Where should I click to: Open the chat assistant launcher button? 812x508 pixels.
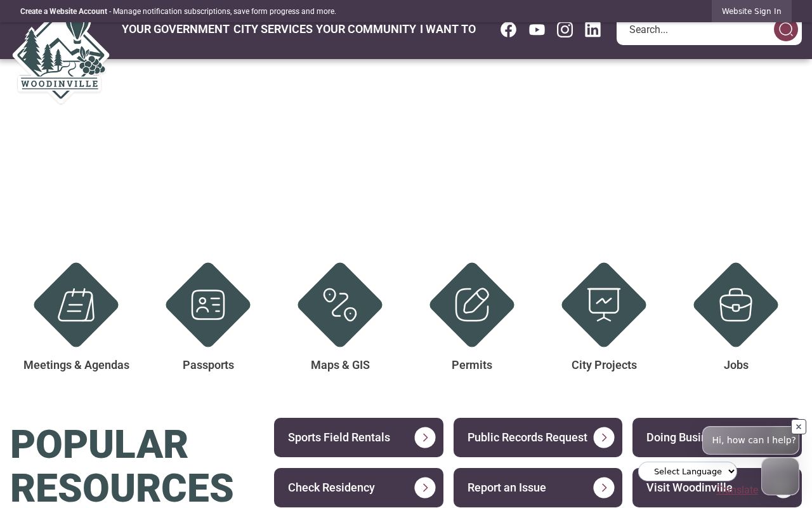(780, 476)
